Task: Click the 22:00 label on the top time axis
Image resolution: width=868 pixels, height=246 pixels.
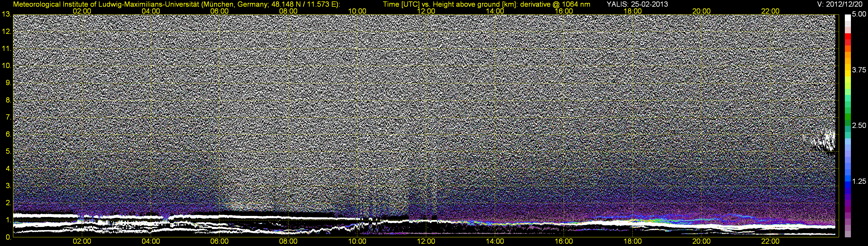Action: tap(770, 11)
